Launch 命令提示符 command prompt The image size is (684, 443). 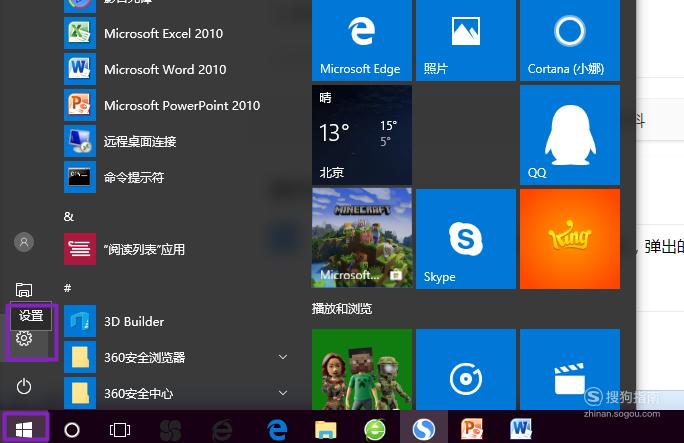(174, 177)
